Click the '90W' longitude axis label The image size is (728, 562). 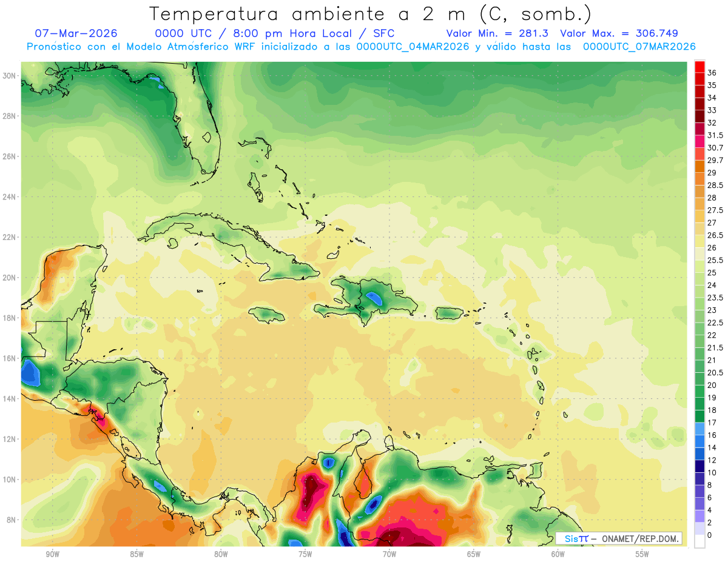click(x=52, y=554)
